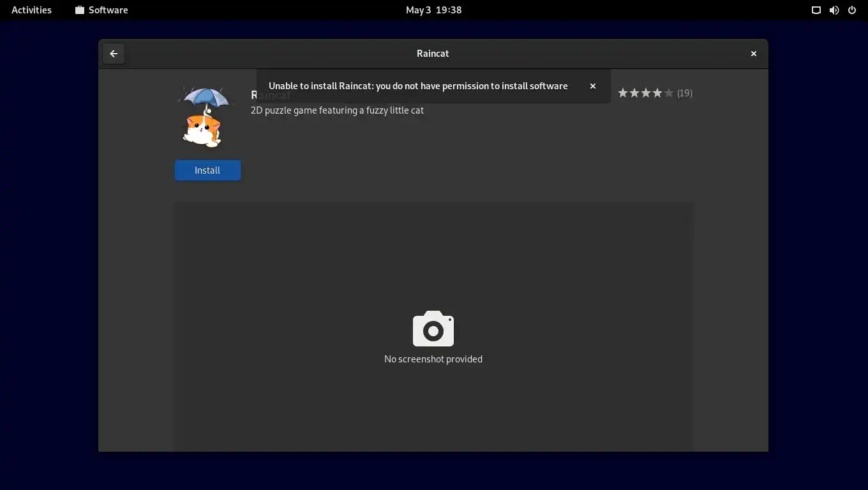The width and height of the screenshot is (868, 490).
Task: Install the Raincat application
Action: 207,170
